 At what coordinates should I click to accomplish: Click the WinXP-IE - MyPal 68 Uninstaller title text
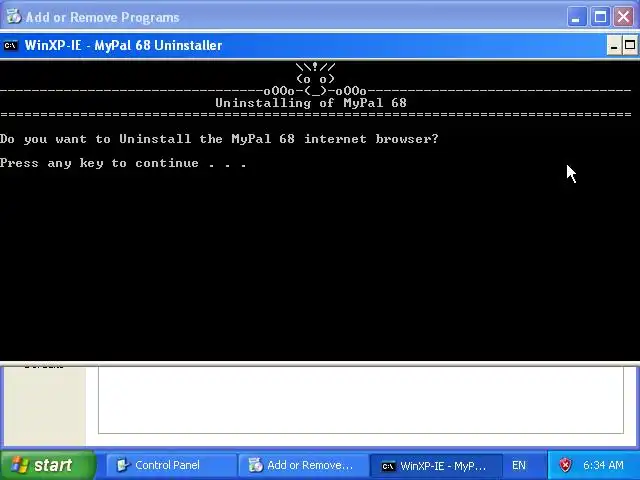coord(123,45)
